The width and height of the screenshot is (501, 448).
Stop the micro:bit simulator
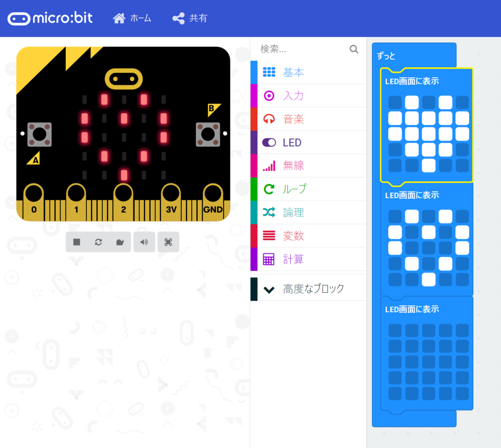[x=77, y=242]
